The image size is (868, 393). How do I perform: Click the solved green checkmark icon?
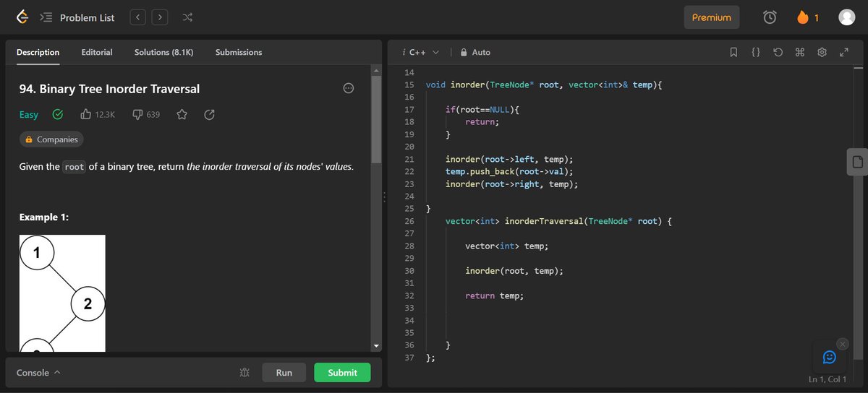pyautogui.click(x=58, y=115)
